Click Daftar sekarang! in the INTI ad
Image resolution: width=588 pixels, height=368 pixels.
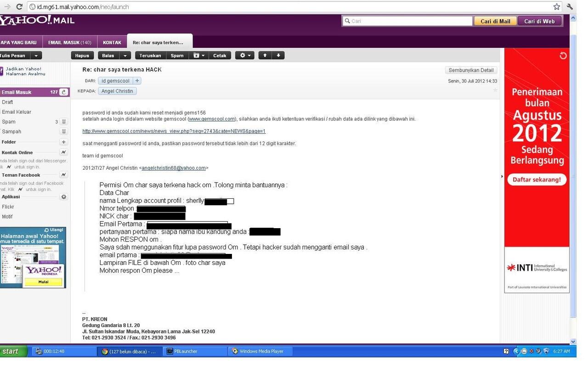(x=537, y=179)
